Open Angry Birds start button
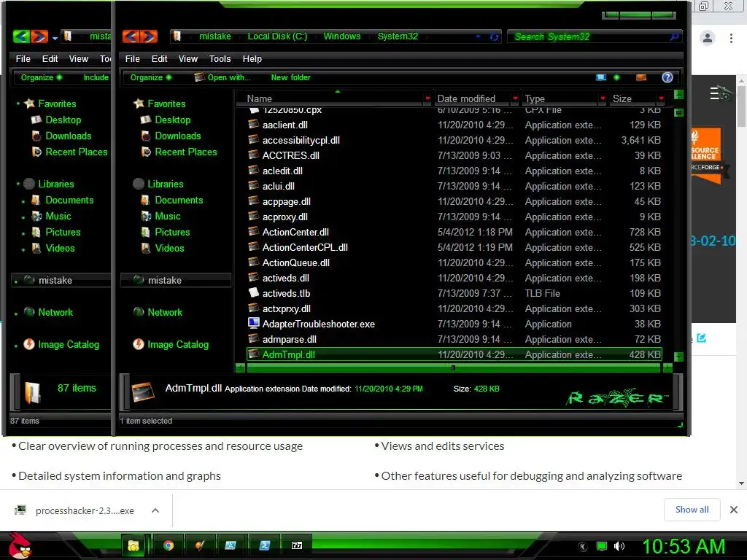This screenshot has height=560, width=747. pyautogui.click(x=20, y=545)
